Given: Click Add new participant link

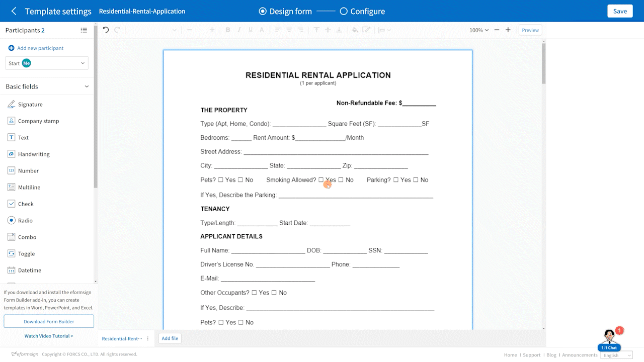Looking at the screenshot, I should (x=40, y=48).
